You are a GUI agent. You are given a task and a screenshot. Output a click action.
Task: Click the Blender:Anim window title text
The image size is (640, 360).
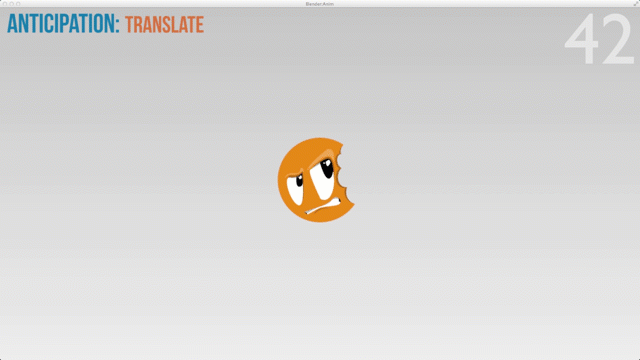tap(320, 4)
